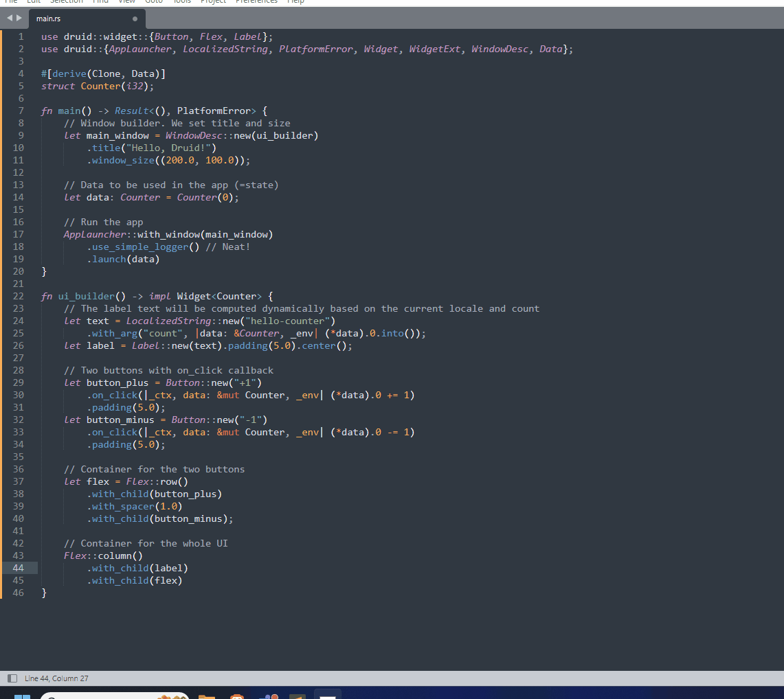
Task: Click the "// Container for the whole UI" comment
Action: click(146, 544)
